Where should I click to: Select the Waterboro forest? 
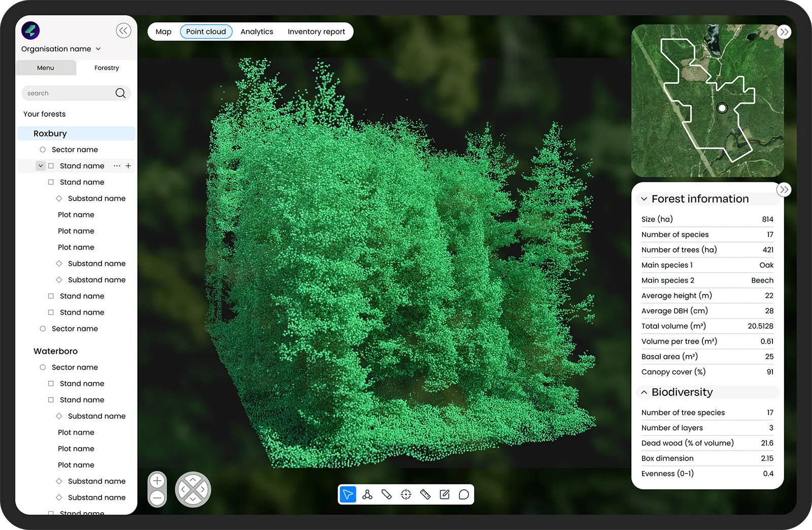pos(55,351)
